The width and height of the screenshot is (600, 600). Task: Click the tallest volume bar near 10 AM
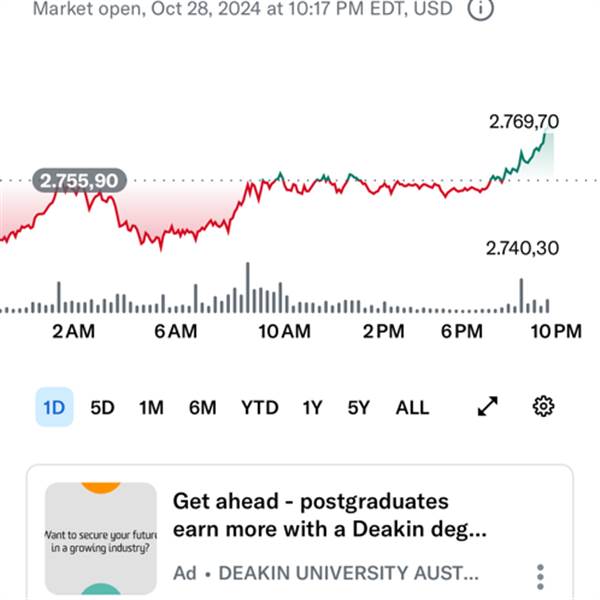[x=248, y=288]
